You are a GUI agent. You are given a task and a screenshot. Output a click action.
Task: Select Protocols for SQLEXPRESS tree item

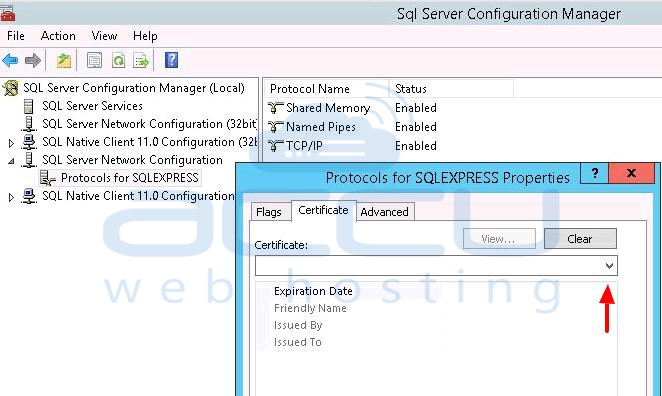[130, 178]
